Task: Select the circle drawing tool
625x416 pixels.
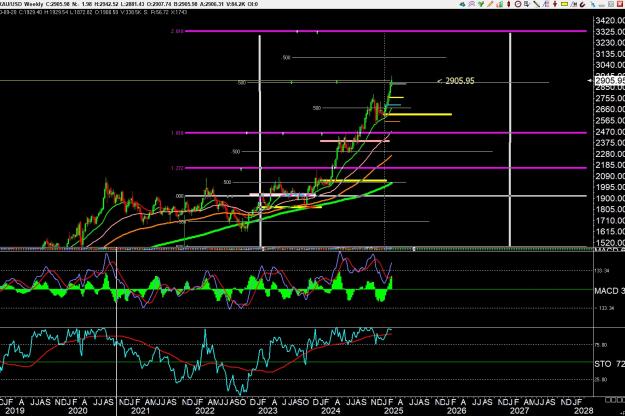Action: (518, 4)
